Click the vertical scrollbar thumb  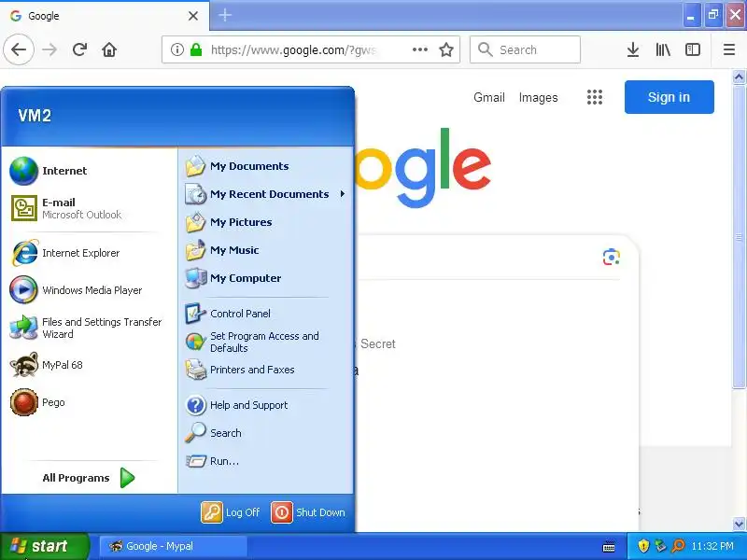[739, 237]
